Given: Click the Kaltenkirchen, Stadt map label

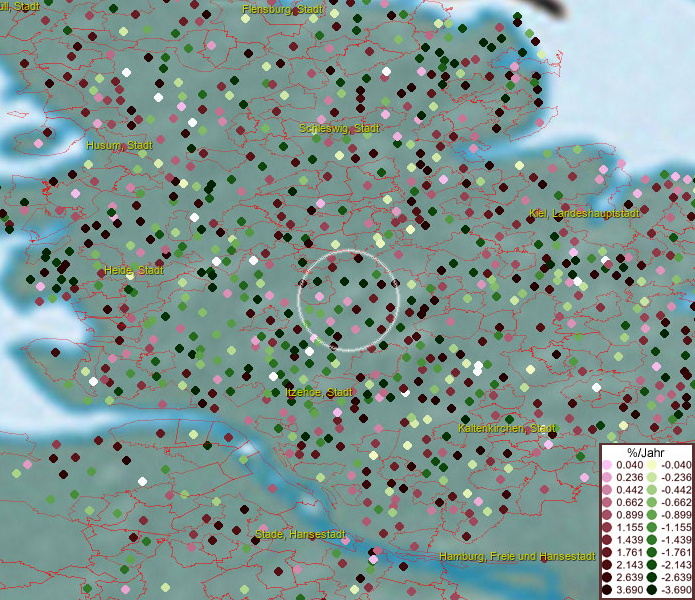Looking at the screenshot, I should [x=507, y=429].
